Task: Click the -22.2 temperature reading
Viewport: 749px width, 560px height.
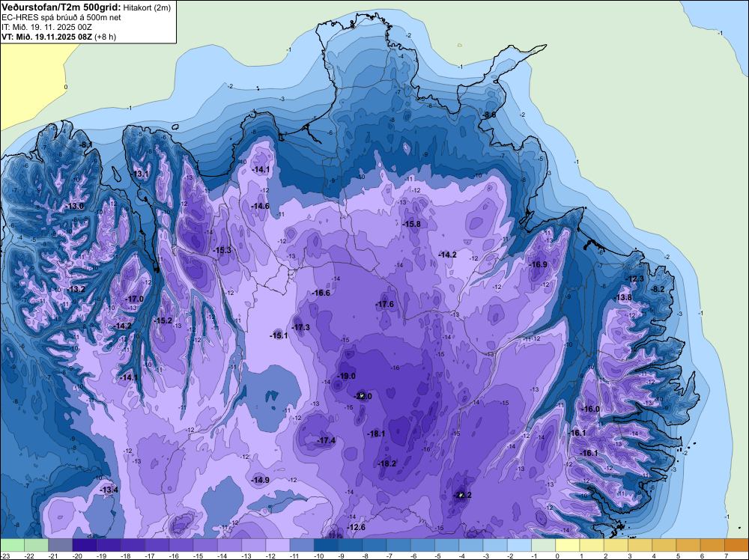Action: pyautogui.click(x=462, y=495)
